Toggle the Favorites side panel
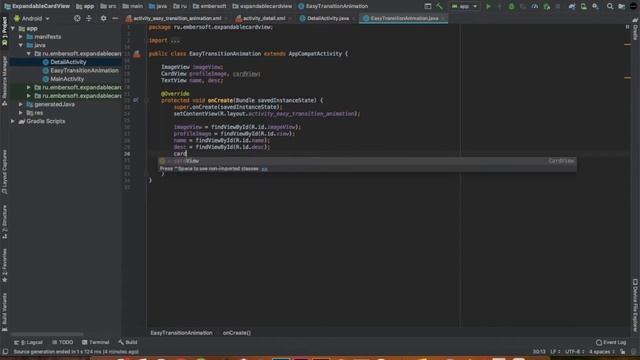 [x=4, y=265]
